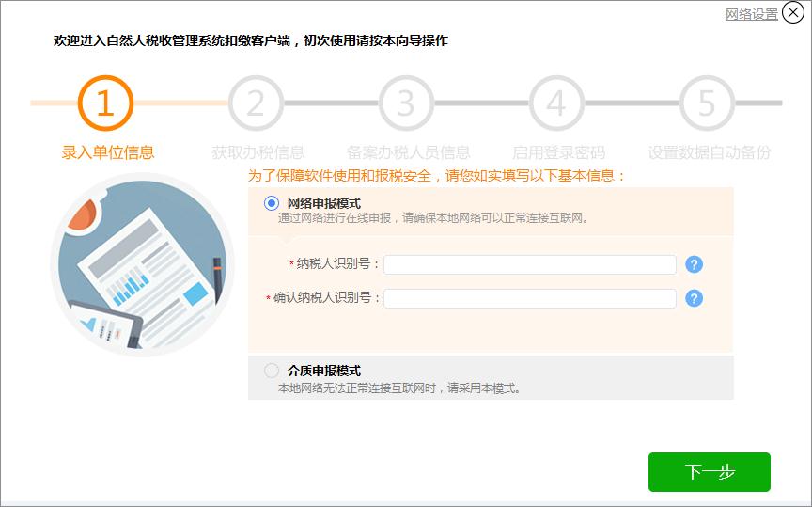
Task: Click the step 4 circle in wizard
Action: [556, 103]
